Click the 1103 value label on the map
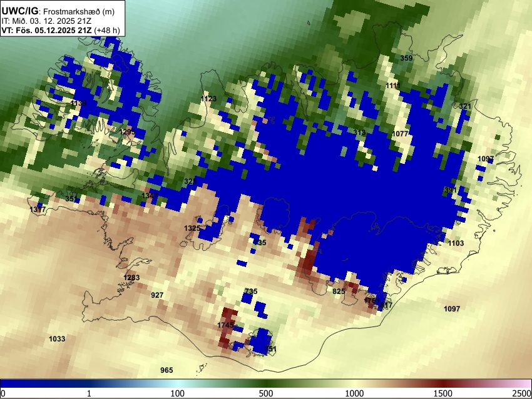The image size is (532, 399). tap(456, 243)
